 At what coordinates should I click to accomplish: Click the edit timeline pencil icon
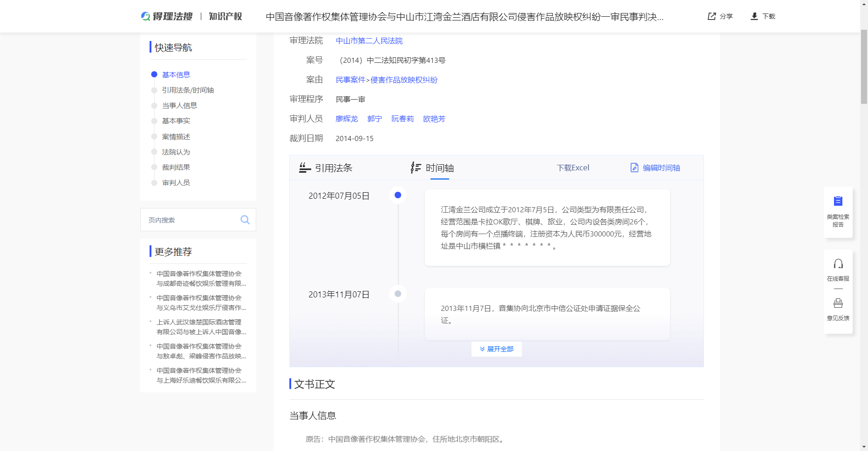(634, 168)
